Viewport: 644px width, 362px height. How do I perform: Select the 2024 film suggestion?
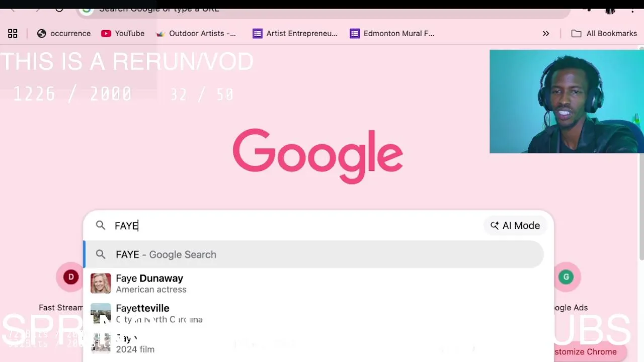point(314,343)
